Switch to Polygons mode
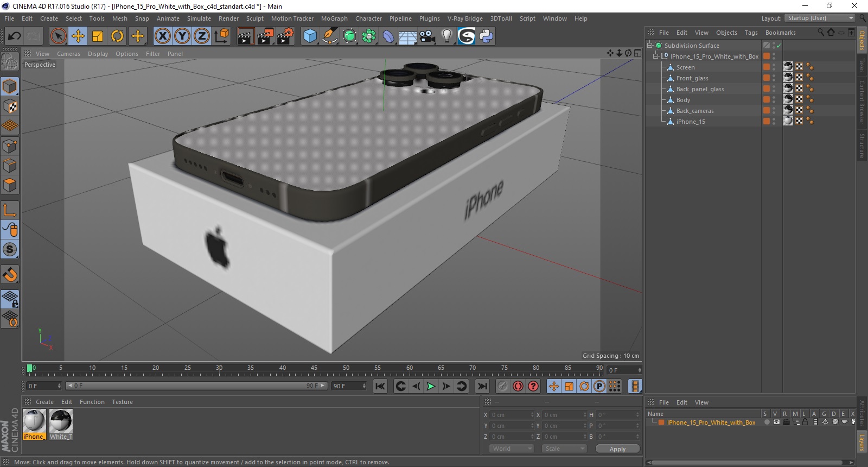 pyautogui.click(x=10, y=185)
